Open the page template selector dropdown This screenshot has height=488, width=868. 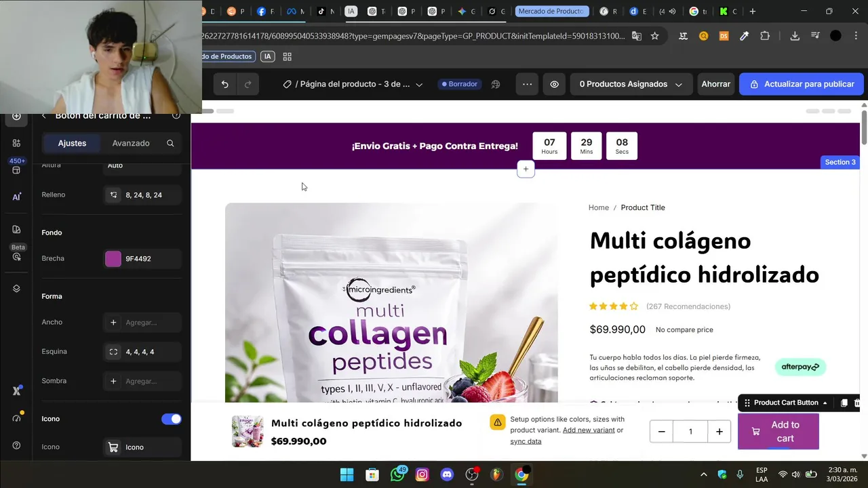pyautogui.click(x=353, y=84)
